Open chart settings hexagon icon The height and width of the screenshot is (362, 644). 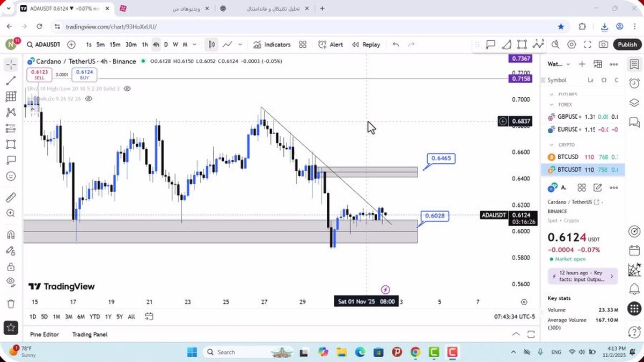pos(572,45)
